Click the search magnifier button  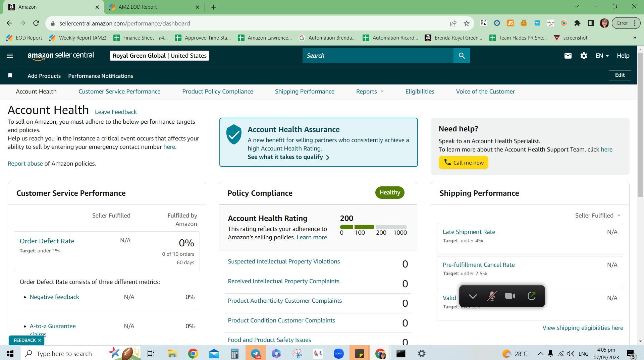tap(462, 56)
